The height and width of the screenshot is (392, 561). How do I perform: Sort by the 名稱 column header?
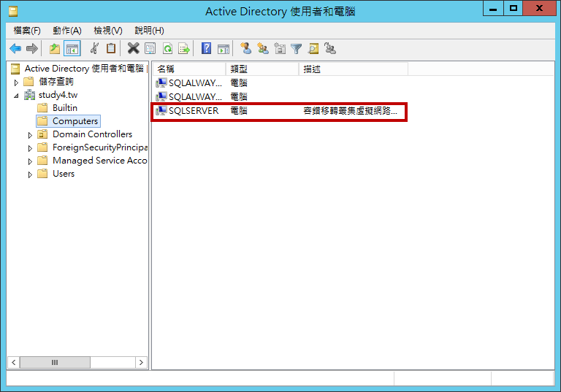(x=190, y=69)
